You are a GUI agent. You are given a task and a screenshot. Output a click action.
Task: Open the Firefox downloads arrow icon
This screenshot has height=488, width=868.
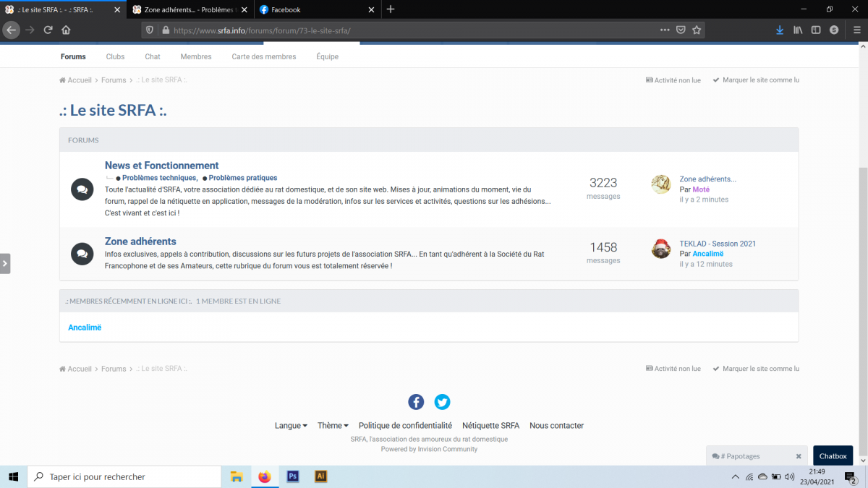pyautogui.click(x=780, y=30)
